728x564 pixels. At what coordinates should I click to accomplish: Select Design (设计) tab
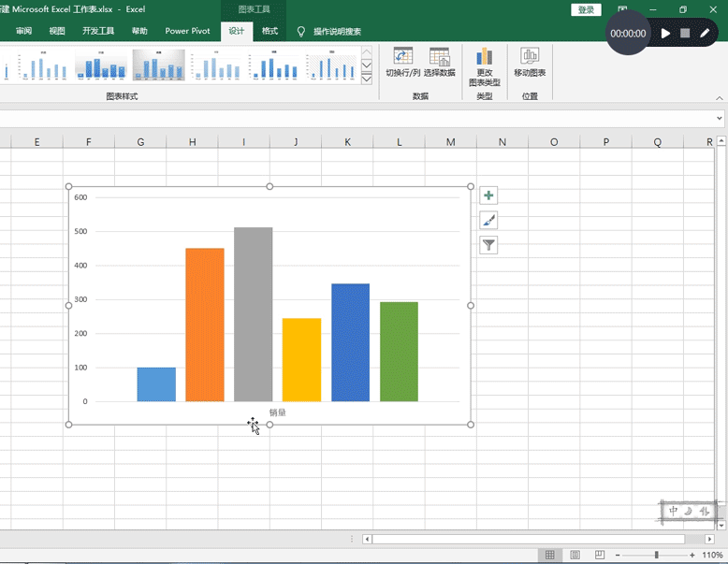(237, 31)
